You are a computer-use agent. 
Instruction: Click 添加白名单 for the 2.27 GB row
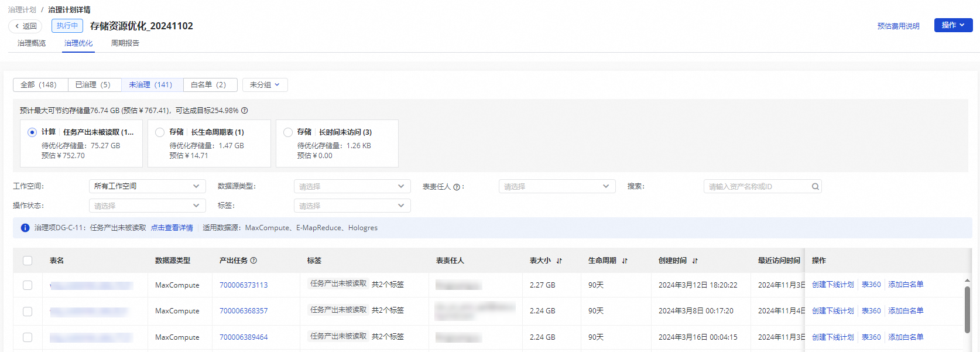click(906, 285)
